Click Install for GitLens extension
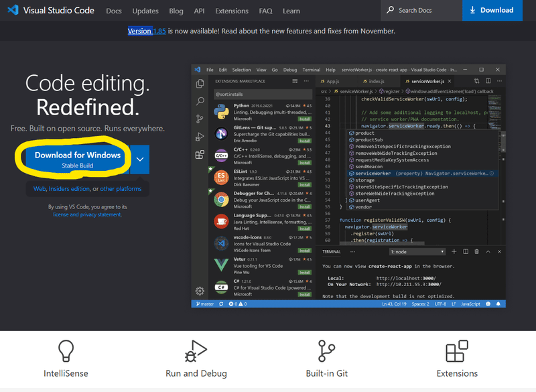Viewport: 536px width, 392px height. (304, 141)
